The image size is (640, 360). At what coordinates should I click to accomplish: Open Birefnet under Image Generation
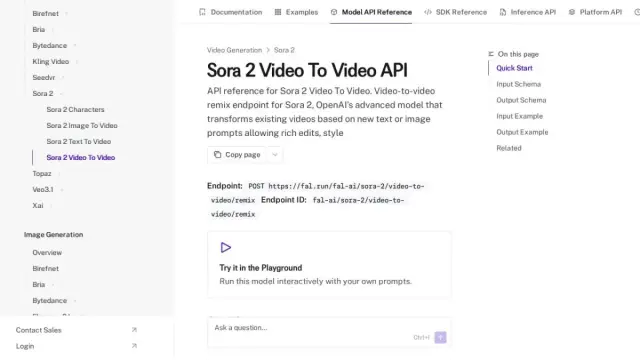coord(46,269)
